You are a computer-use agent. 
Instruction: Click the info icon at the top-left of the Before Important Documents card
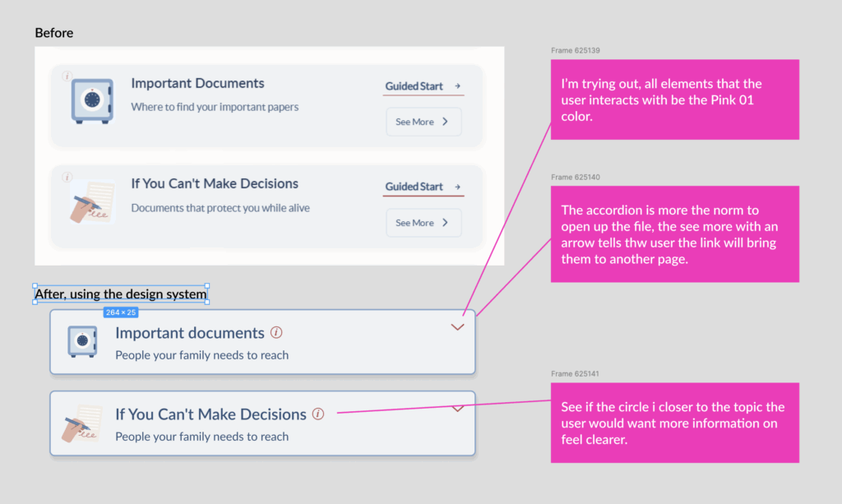(67, 76)
